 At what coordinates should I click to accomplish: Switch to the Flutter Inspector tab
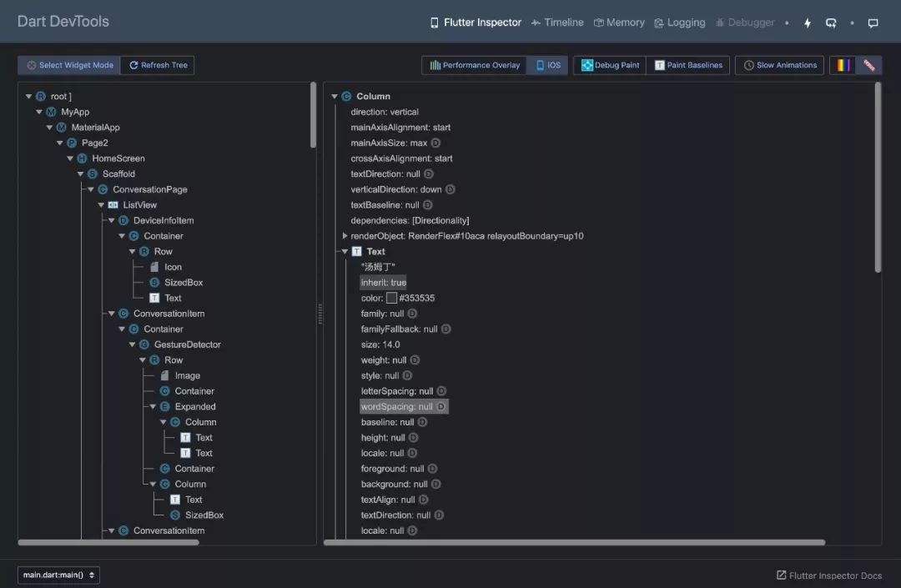coord(476,23)
